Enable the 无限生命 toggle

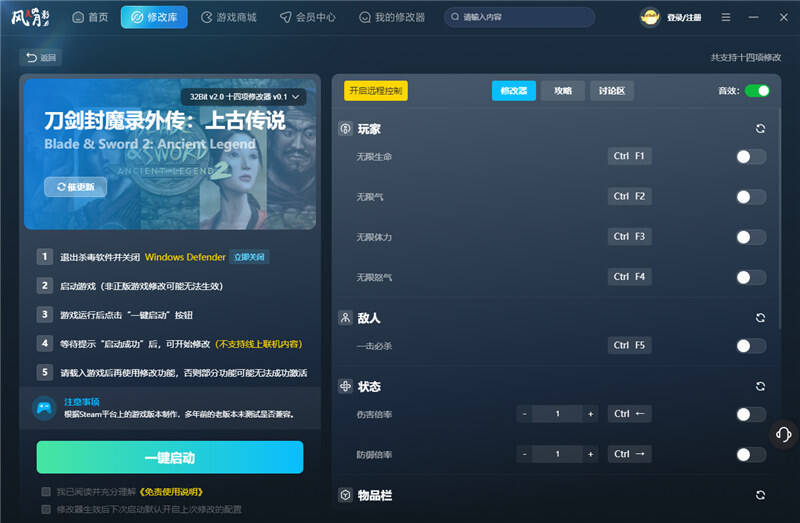pyautogui.click(x=750, y=157)
